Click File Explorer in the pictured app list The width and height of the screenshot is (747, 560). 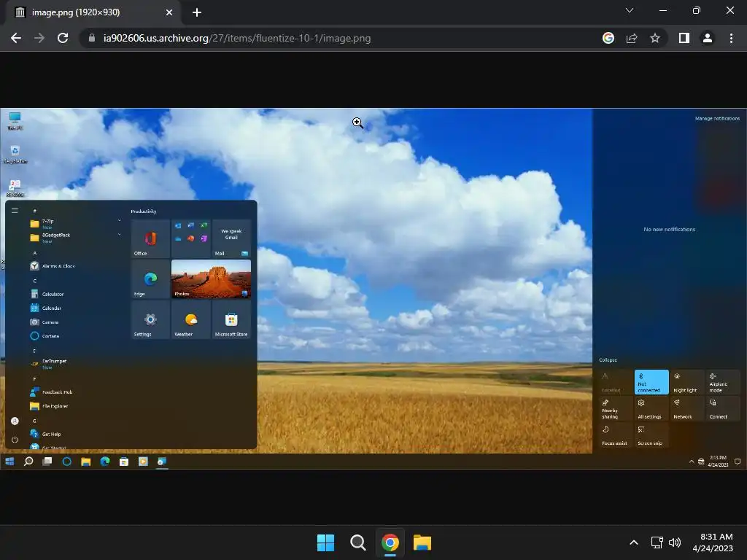click(x=49, y=405)
